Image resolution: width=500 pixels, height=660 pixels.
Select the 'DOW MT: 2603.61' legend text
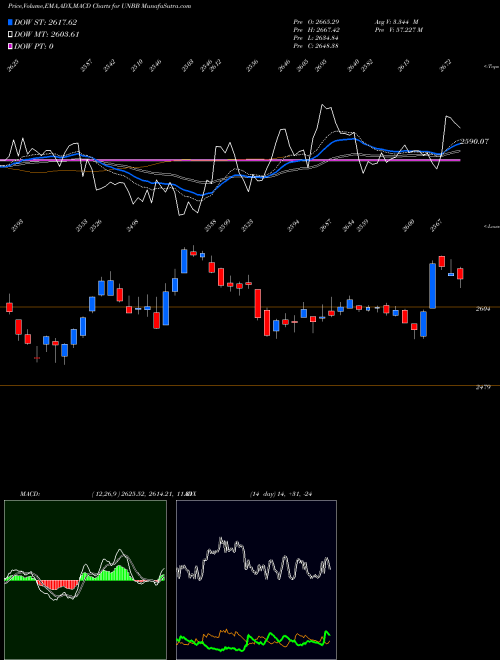47,34
